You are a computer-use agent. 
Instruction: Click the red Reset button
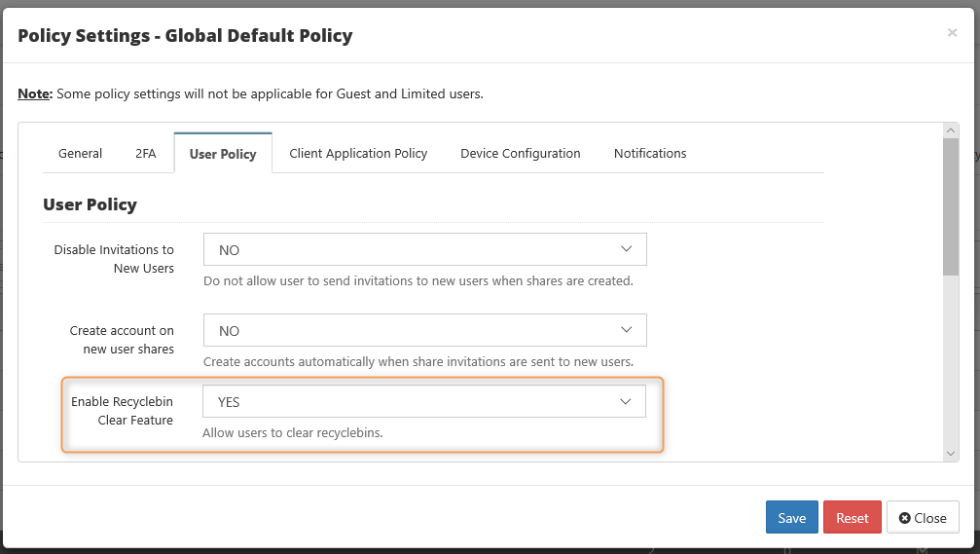coord(853,517)
